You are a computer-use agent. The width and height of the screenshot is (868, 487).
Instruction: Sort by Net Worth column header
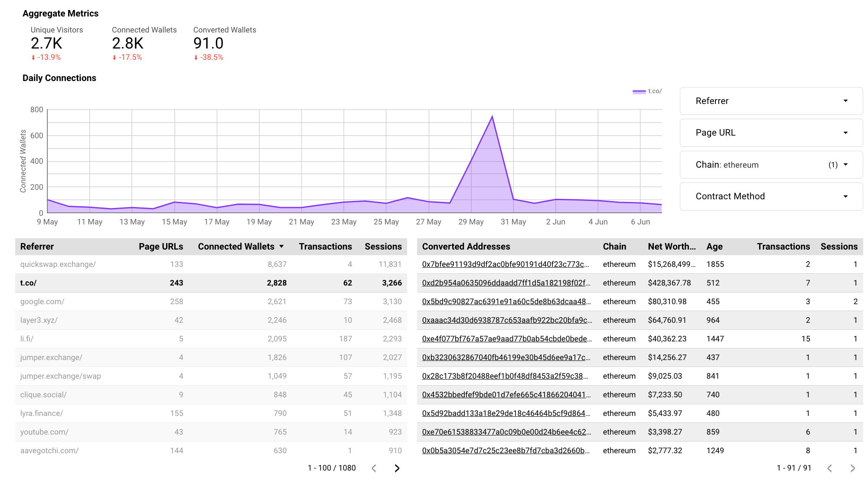tap(671, 247)
